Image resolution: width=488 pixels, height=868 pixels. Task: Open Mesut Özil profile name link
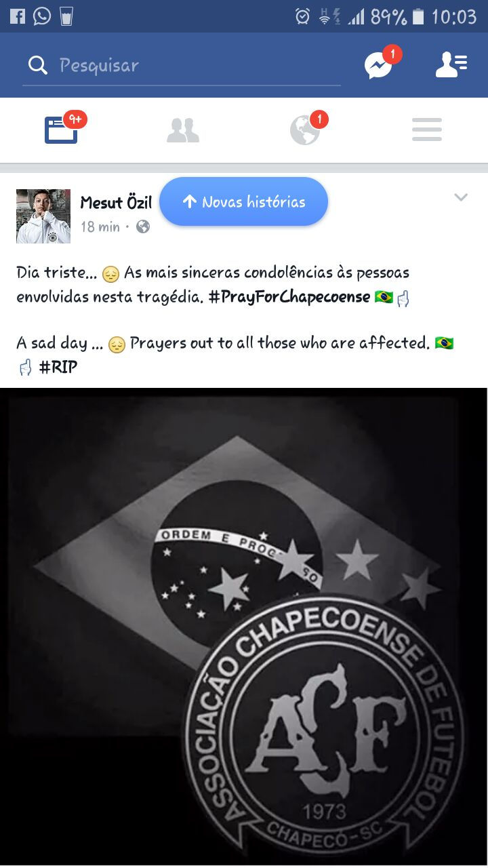[x=116, y=202]
